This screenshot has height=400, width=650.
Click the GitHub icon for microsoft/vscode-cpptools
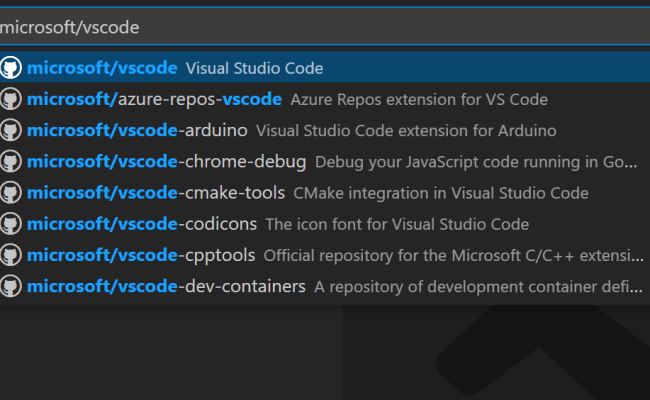tap(10, 255)
